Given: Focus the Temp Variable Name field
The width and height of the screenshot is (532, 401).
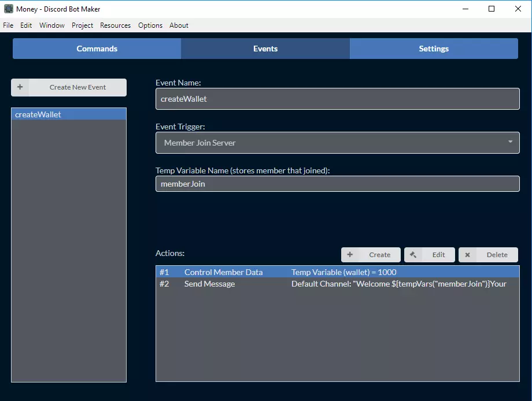Looking at the screenshot, I should click(x=337, y=184).
